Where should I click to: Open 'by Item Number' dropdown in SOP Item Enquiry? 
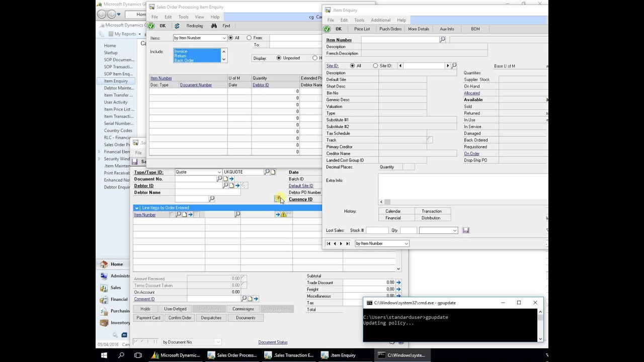224,38
